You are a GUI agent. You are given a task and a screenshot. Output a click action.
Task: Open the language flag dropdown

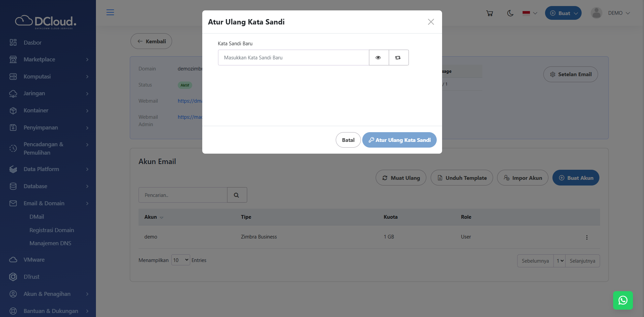tap(530, 13)
